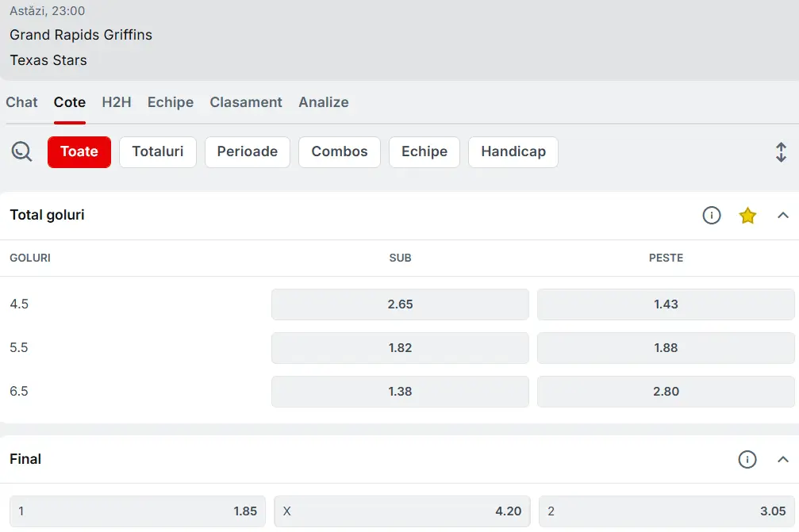Collapse the Total goluri section chevron
The height and width of the screenshot is (532, 799).
[x=783, y=215]
